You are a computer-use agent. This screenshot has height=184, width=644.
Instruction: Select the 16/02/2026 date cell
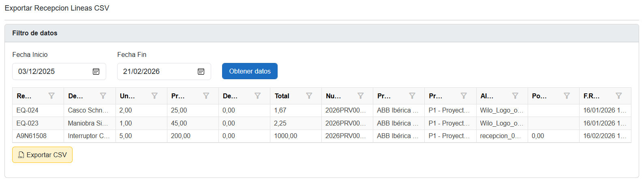pyautogui.click(x=604, y=136)
